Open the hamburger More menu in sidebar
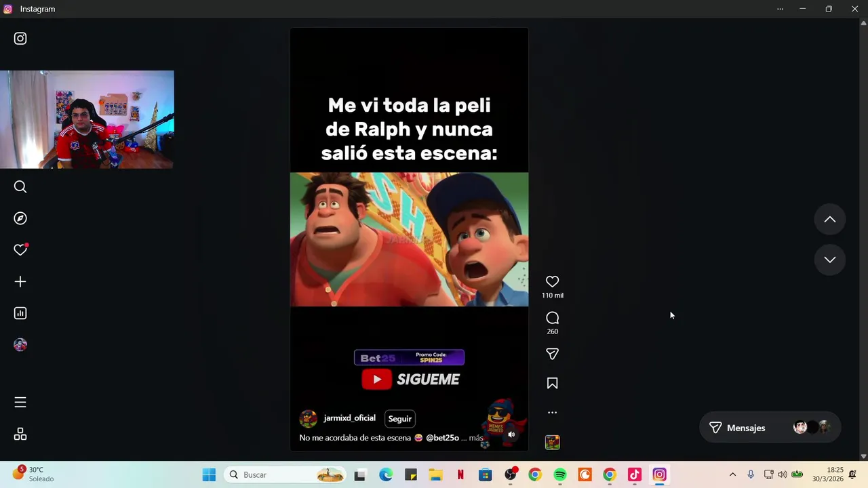Viewport: 868px width, 488px height. click(20, 403)
